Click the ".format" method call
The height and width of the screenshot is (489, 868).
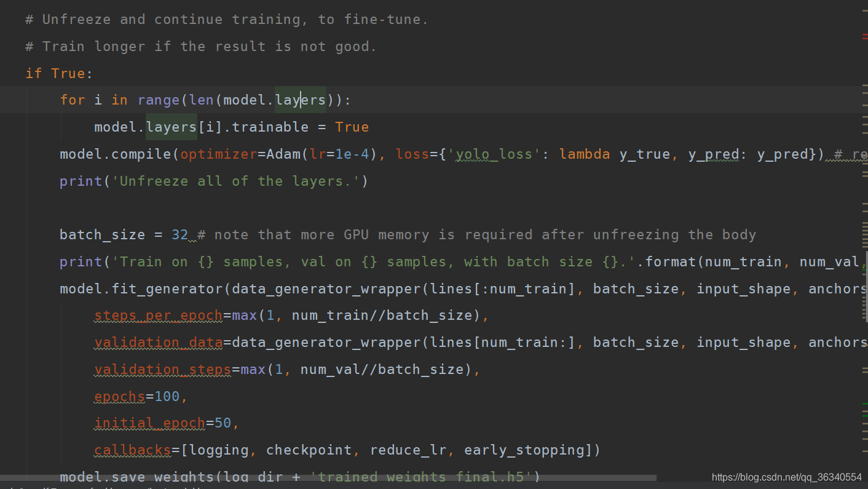coord(666,261)
